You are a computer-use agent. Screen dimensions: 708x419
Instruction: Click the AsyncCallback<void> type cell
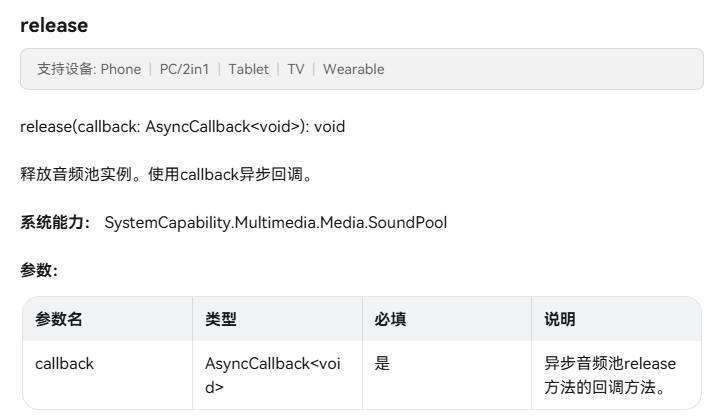coord(272,374)
